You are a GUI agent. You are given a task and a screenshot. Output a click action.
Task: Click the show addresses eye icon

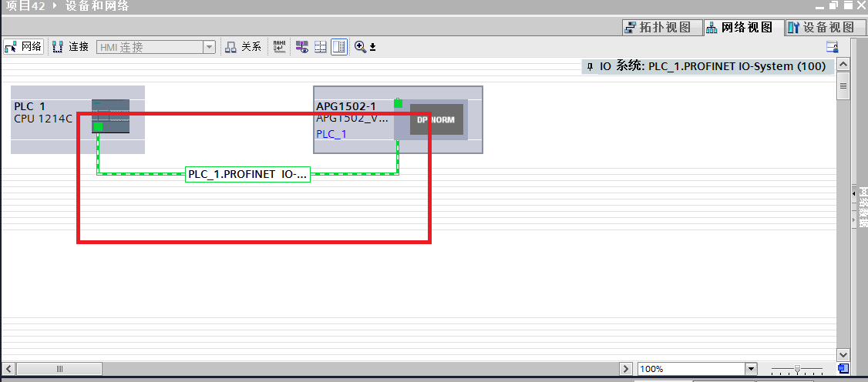pos(302,47)
